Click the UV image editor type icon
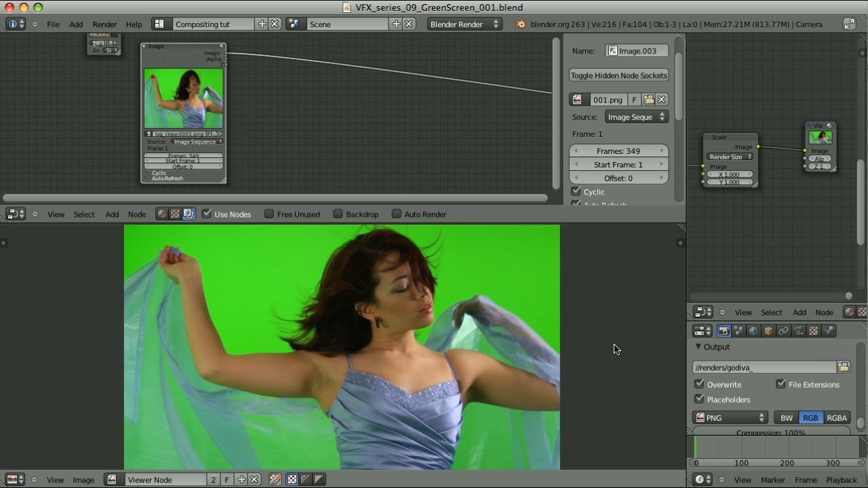The image size is (868, 488). pos(16,479)
